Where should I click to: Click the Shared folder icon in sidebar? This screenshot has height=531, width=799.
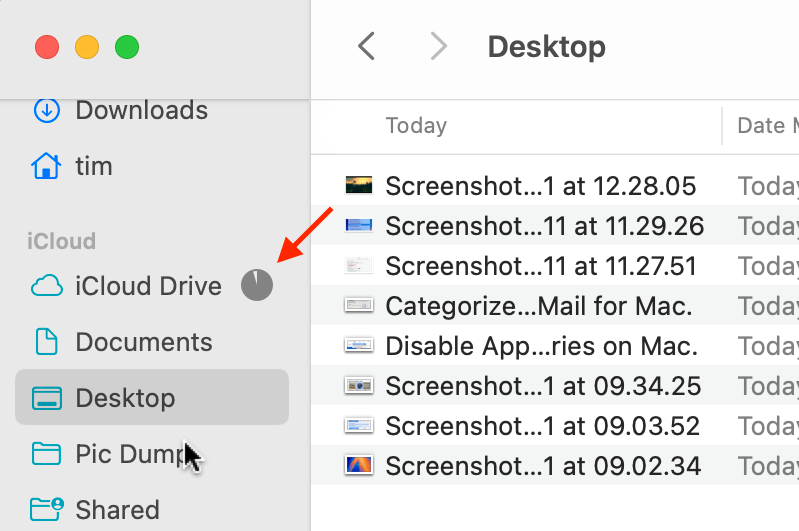point(46,510)
